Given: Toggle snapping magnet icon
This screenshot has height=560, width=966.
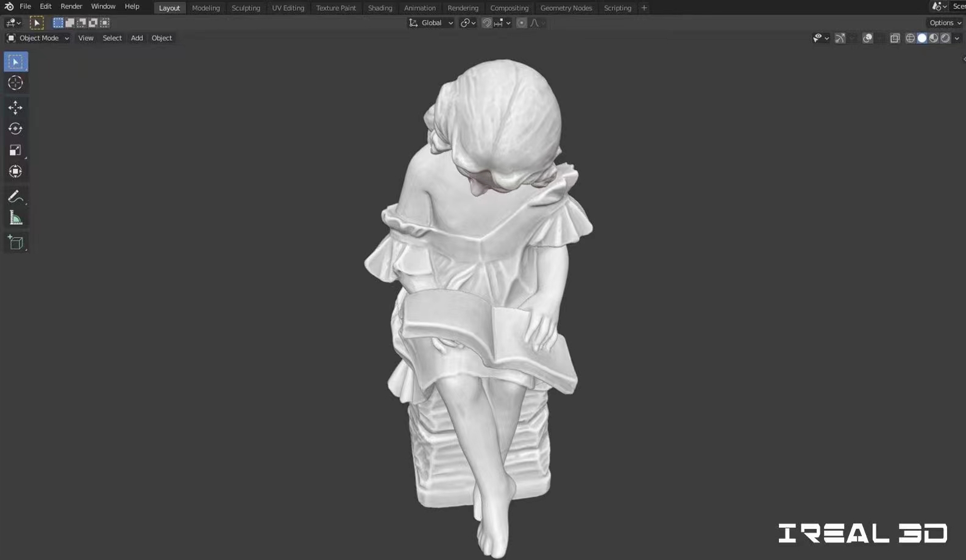Looking at the screenshot, I should click(x=486, y=23).
